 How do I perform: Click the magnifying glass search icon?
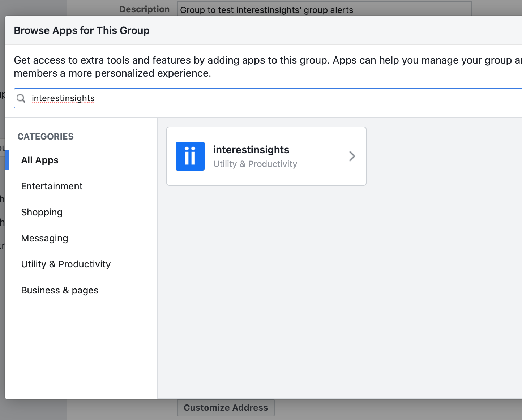click(x=21, y=98)
